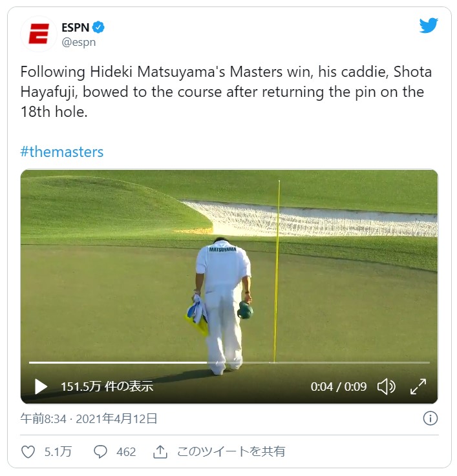457x476 pixels.
Task: Mute the video using the speaker icon
Action: pos(386,386)
